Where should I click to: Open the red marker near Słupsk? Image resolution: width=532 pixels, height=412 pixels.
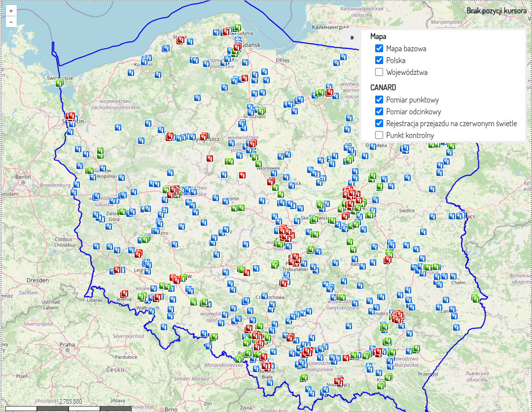click(x=181, y=40)
